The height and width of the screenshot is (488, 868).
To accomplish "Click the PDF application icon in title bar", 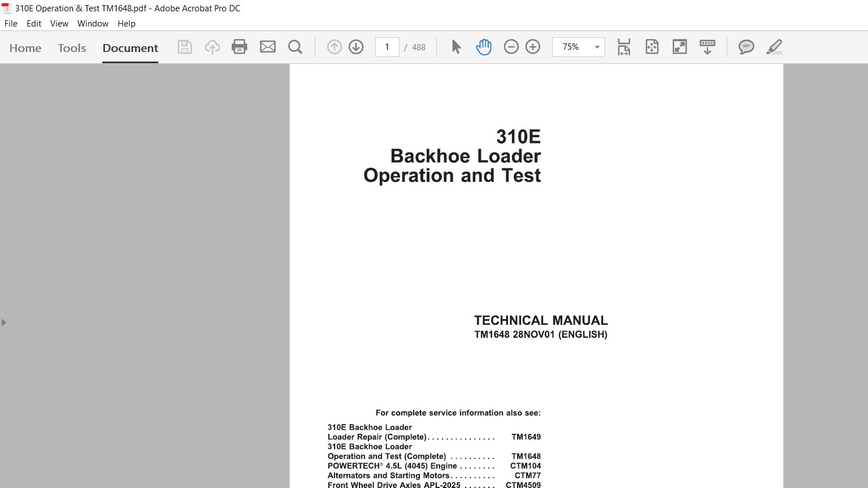I will pos(7,8).
